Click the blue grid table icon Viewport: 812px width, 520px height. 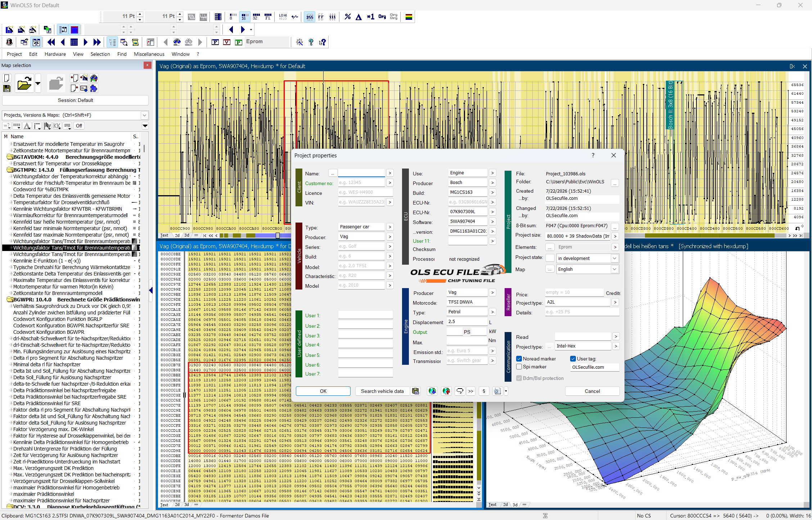tap(74, 42)
